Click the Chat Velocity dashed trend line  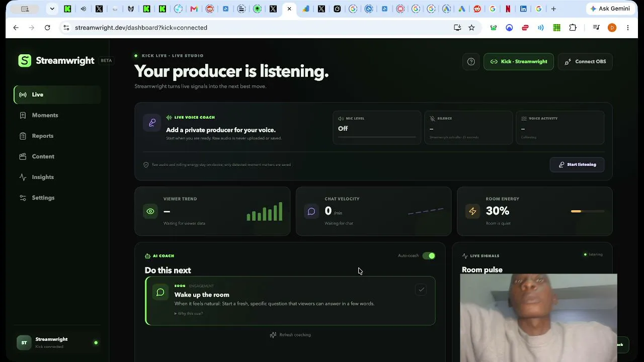(x=426, y=211)
